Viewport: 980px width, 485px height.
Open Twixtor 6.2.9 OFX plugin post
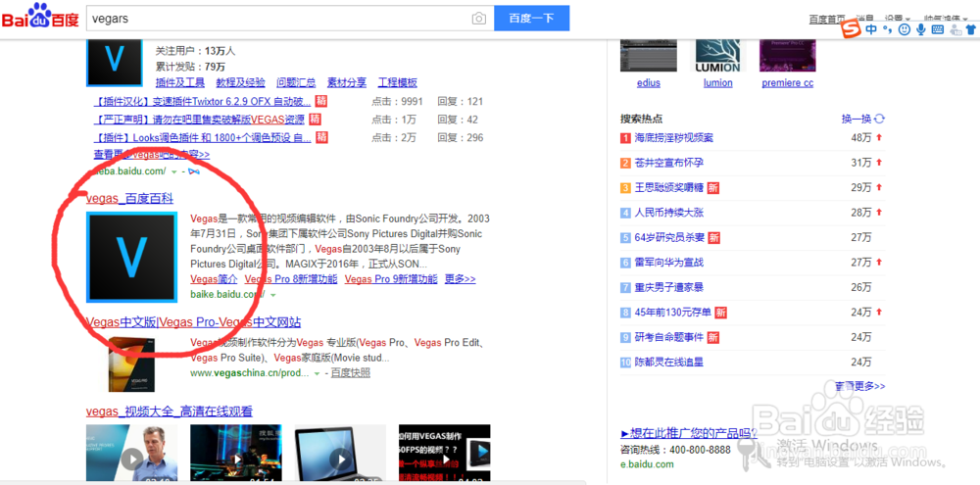pyautogui.click(x=202, y=101)
